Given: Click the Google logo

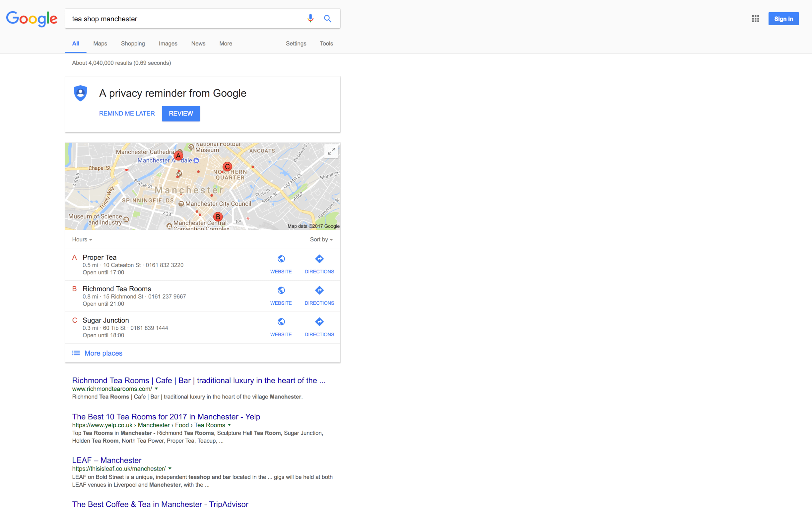Looking at the screenshot, I should click(x=32, y=19).
